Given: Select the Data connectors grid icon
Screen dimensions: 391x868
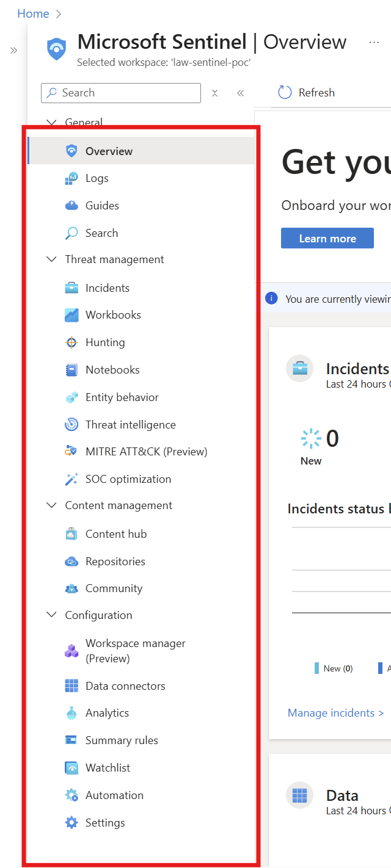Looking at the screenshot, I should pyautogui.click(x=71, y=686).
